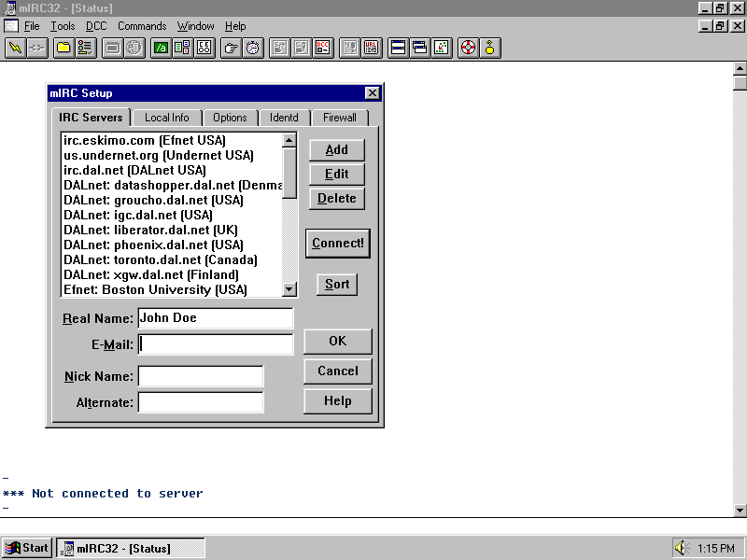Click the Delete server button

pyautogui.click(x=337, y=199)
